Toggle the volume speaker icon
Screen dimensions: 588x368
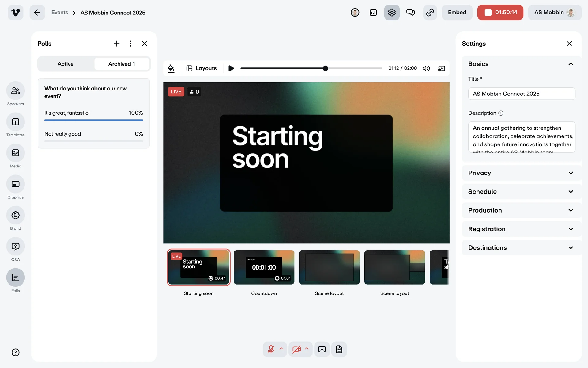tap(426, 68)
